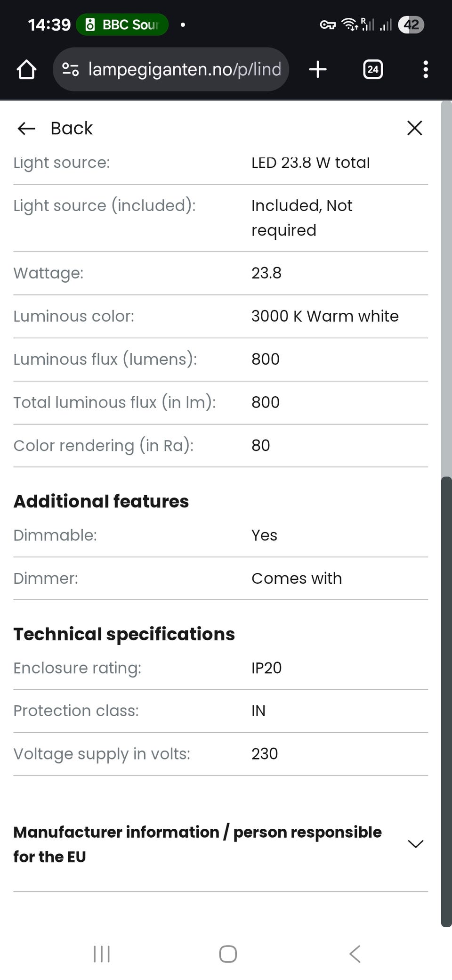452x980 pixels.
Task: Close the specifications panel with X
Action: pos(414,128)
